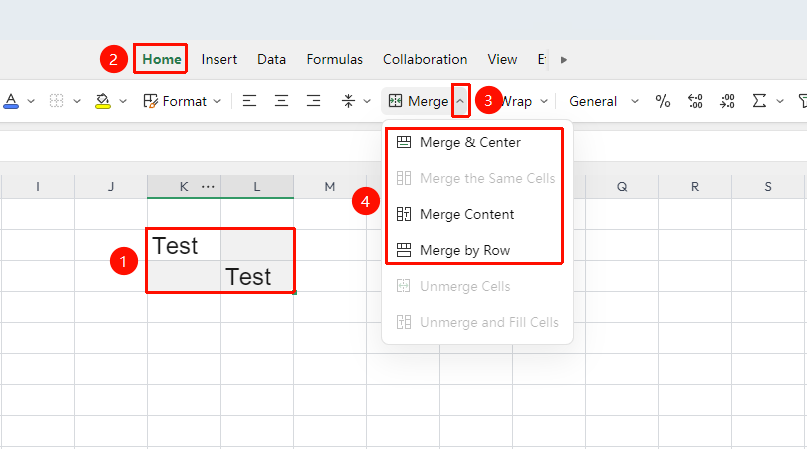Image resolution: width=807 pixels, height=449 pixels.
Task: Select the cell containing Test in column K
Action: coord(184,245)
